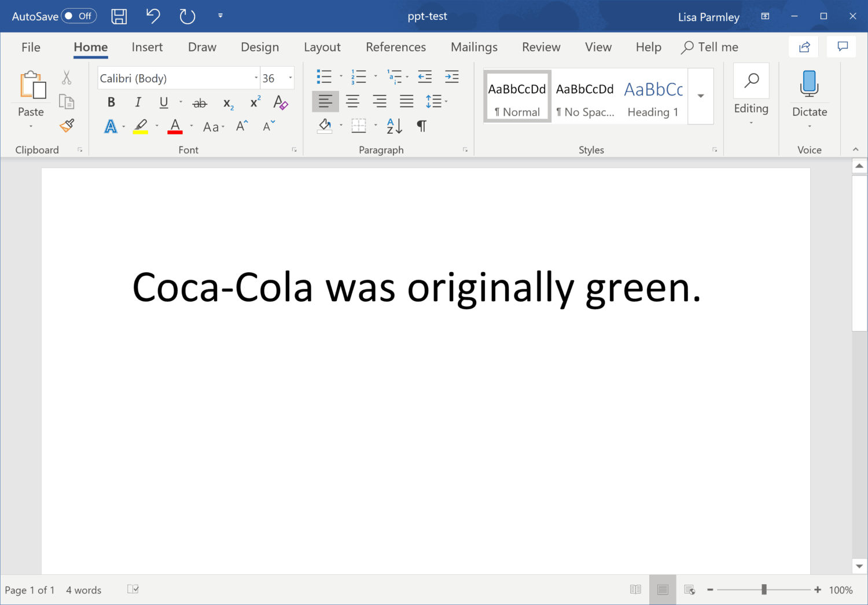Open Customize Quick Access Toolbar dropdown
This screenshot has width=868, height=605.
tap(220, 16)
